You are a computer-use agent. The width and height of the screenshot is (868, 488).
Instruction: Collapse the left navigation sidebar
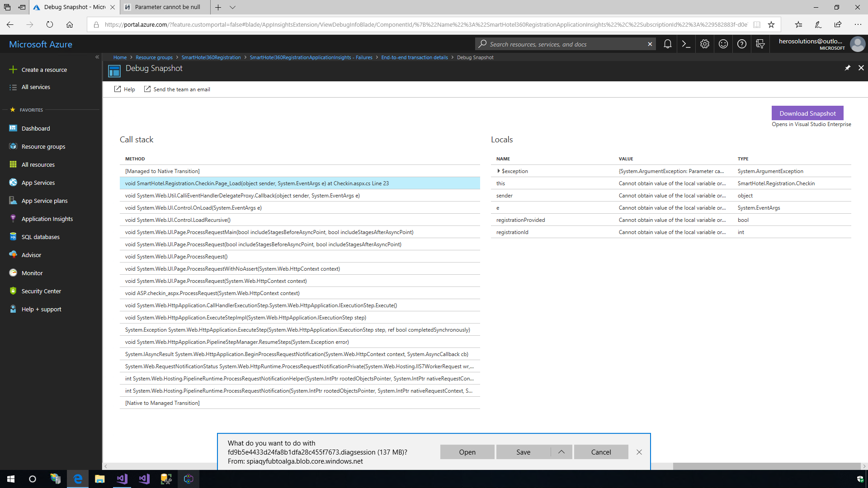(x=97, y=57)
